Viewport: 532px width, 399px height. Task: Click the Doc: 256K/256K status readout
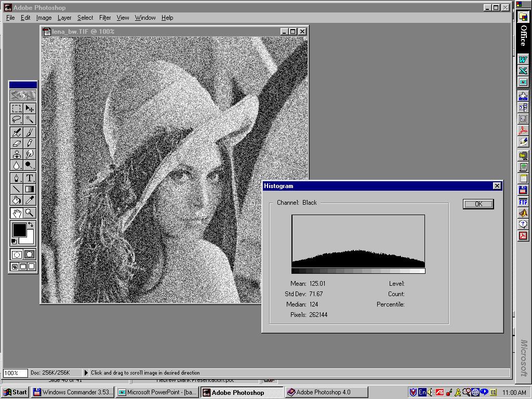point(50,373)
